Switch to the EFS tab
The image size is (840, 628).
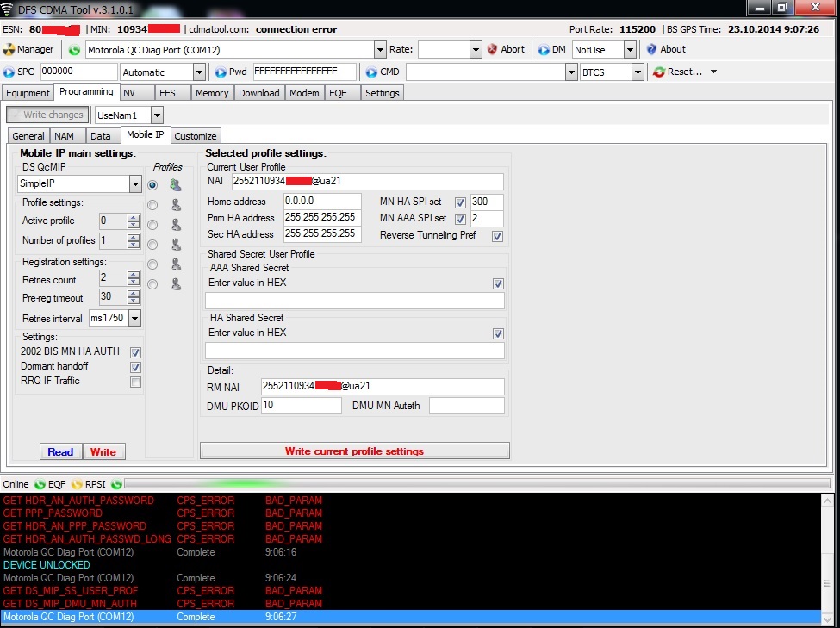click(172, 93)
